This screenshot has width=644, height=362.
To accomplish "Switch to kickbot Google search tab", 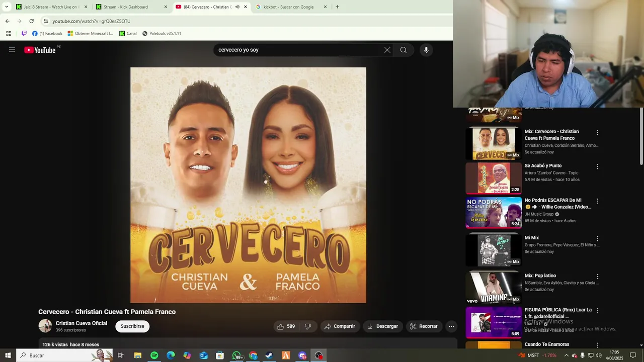I will pos(290,7).
